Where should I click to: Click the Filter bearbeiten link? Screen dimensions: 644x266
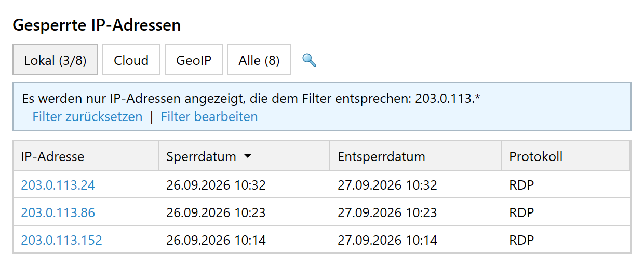pyautogui.click(x=209, y=116)
